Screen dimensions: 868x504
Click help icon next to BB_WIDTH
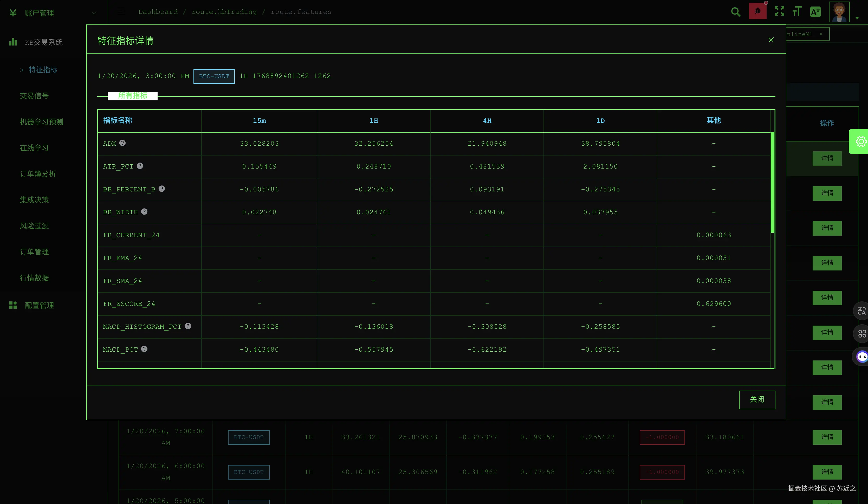144,211
